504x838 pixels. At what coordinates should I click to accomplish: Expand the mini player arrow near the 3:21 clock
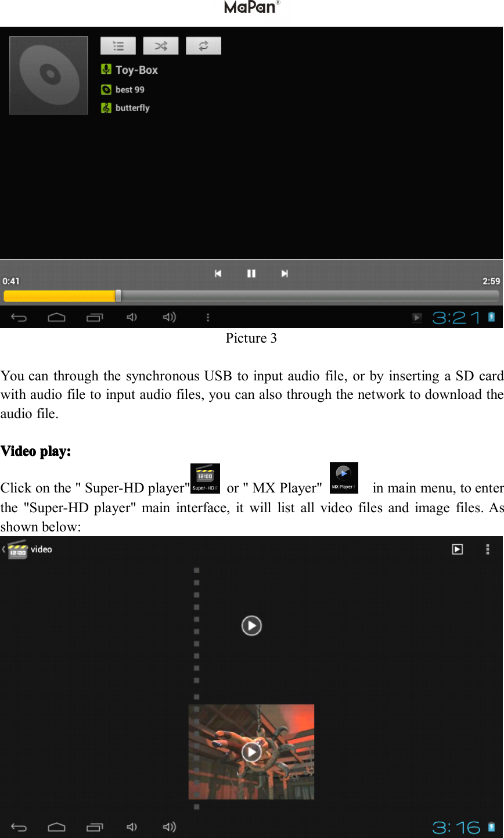pyautogui.click(x=417, y=317)
